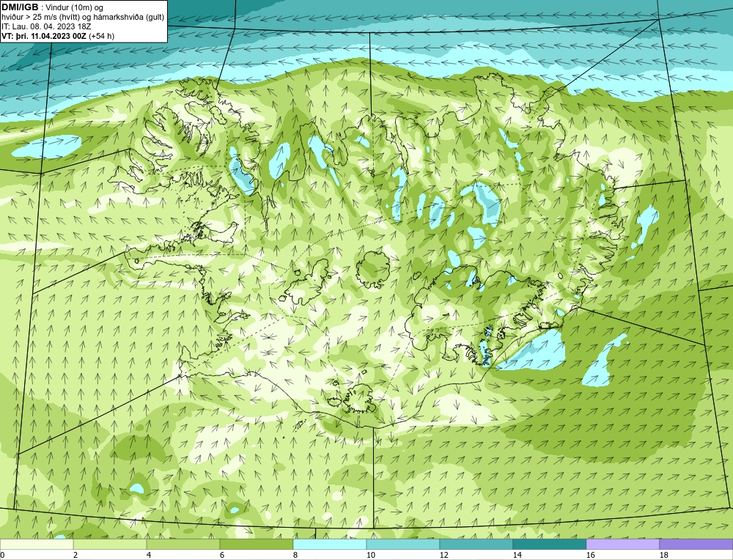Click the purple legend swatch above 18 m/s
This screenshot has height=560, width=733.
tap(696, 544)
